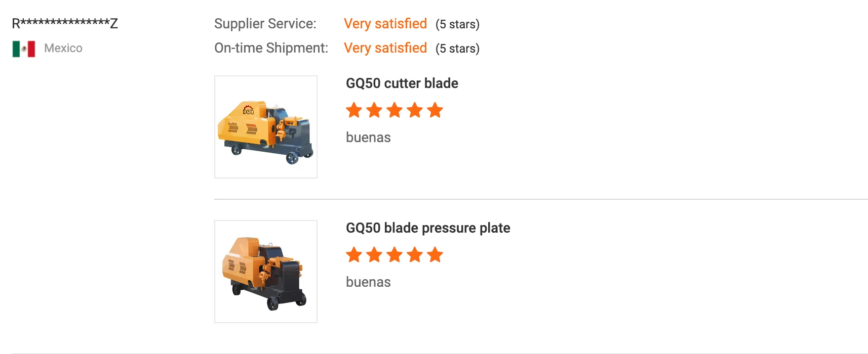The image size is (868, 354).
Task: Click second star of blade pressure plate rating
Action: coord(374,254)
